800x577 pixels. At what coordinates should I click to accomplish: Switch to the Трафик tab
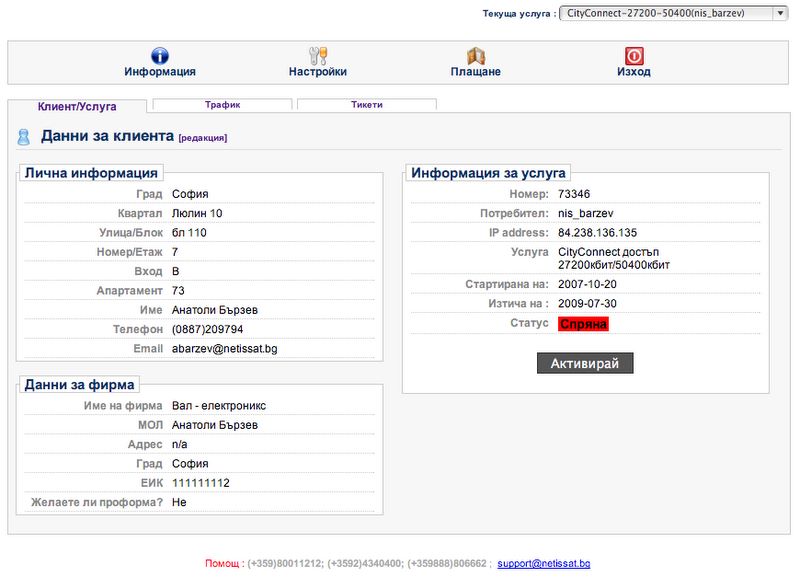222,104
